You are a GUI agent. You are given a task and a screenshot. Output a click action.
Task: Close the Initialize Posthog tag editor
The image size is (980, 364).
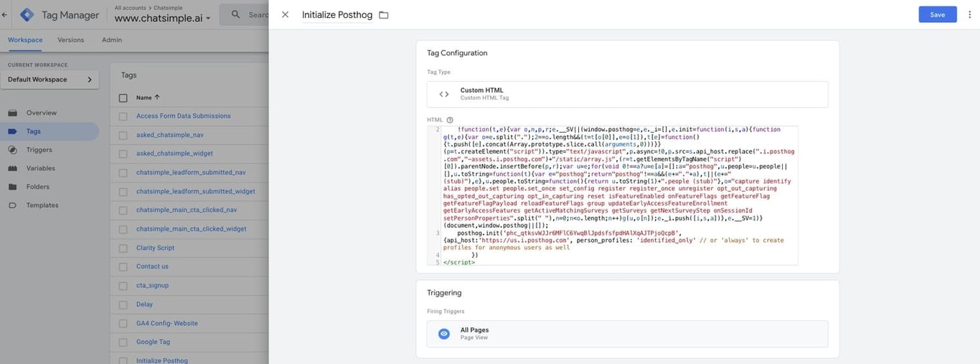[x=285, y=14]
